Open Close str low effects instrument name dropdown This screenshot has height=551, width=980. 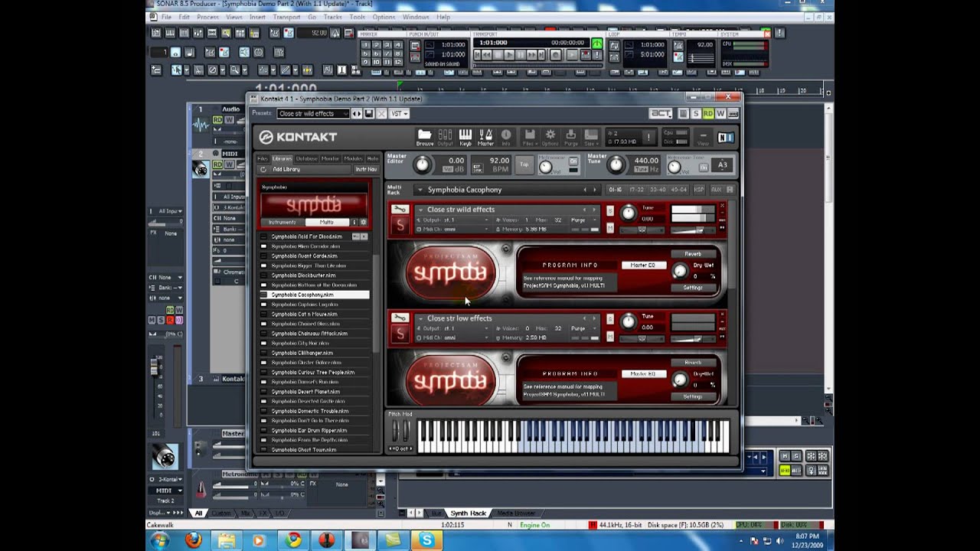420,318
